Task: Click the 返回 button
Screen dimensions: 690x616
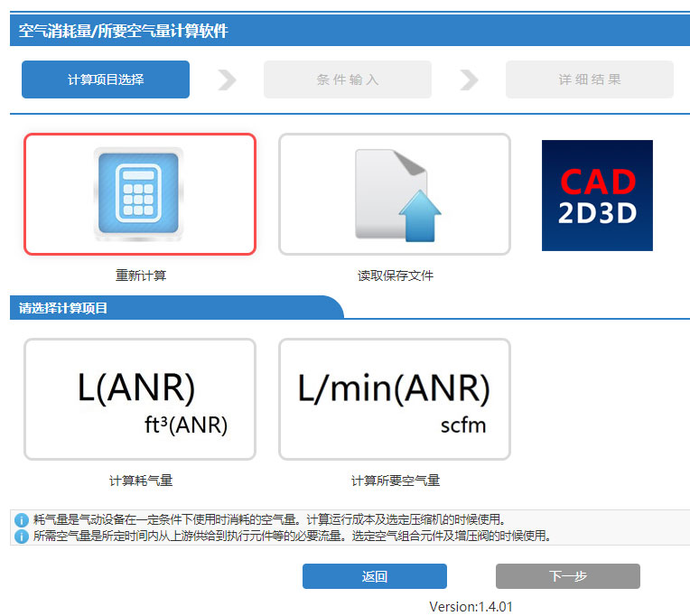Action: (x=375, y=576)
